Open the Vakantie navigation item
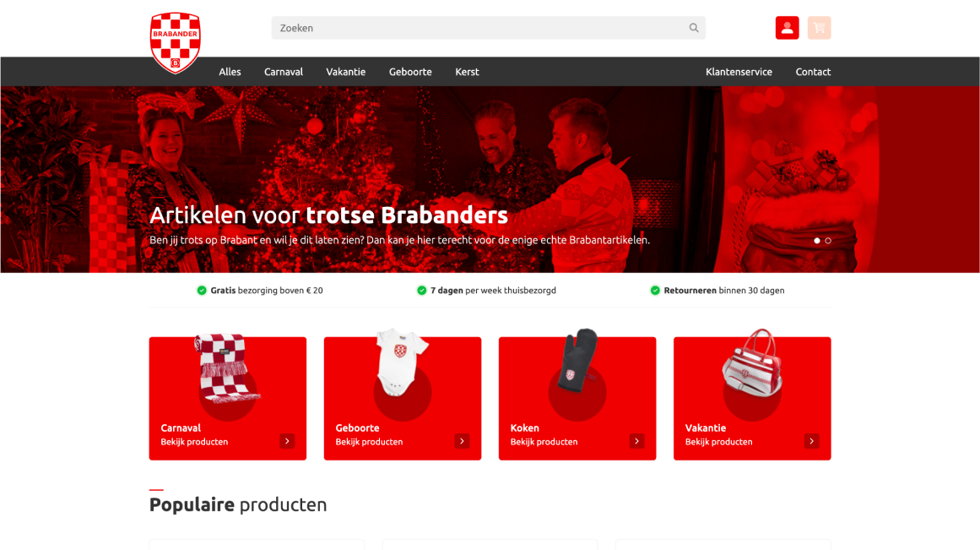The image size is (980, 550). [x=345, y=72]
